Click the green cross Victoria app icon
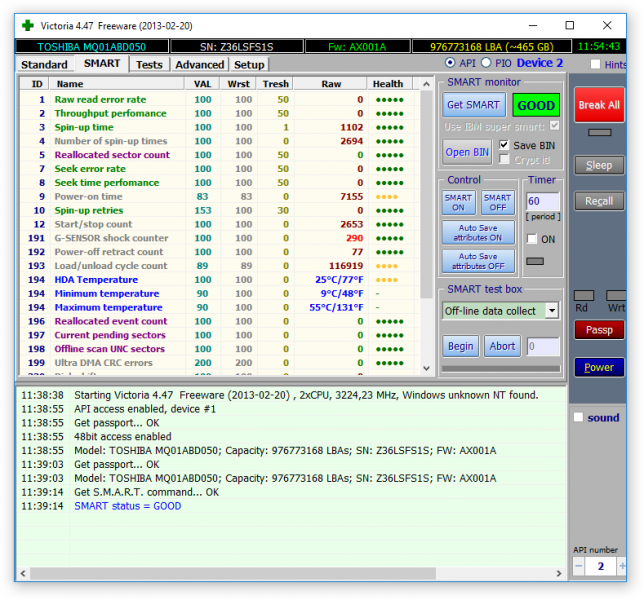The image size is (644, 600). (27, 24)
